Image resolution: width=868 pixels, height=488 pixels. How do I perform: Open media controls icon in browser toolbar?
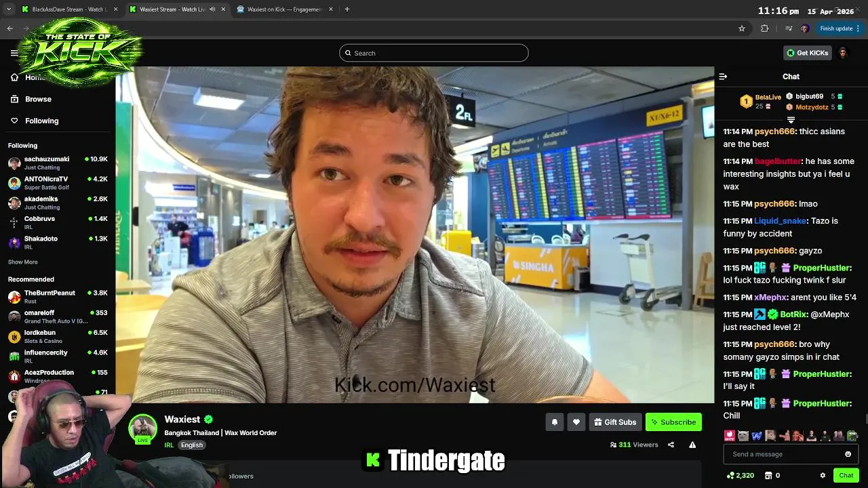(788, 28)
